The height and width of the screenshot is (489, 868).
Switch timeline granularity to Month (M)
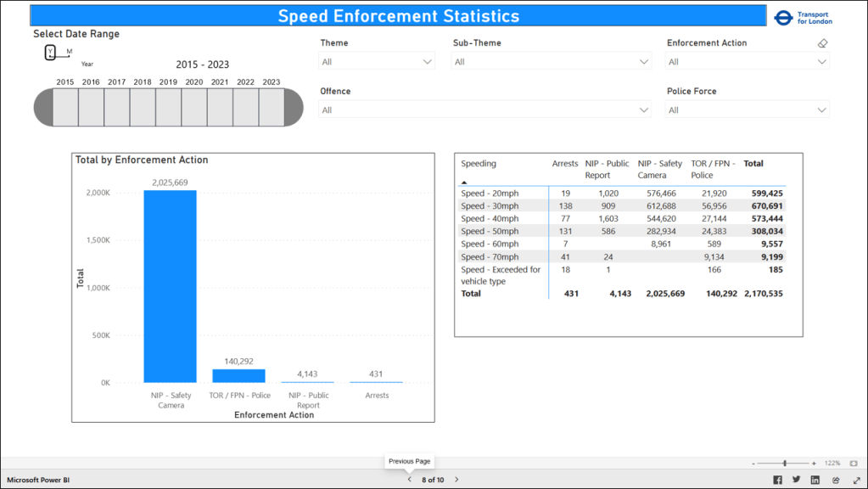tap(70, 52)
